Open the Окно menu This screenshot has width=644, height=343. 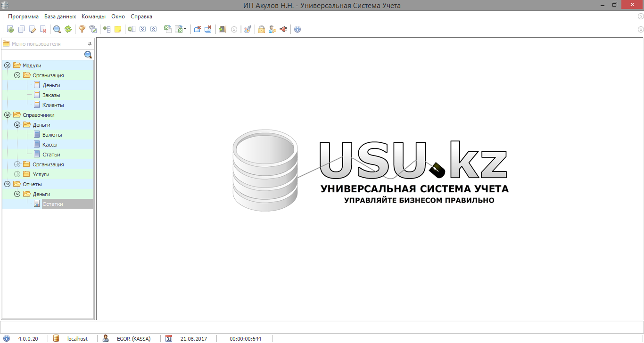tap(118, 16)
